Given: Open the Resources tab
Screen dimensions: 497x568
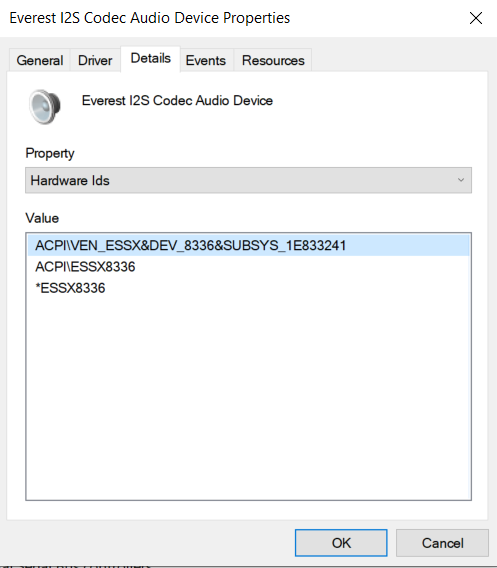Looking at the screenshot, I should (273, 60).
